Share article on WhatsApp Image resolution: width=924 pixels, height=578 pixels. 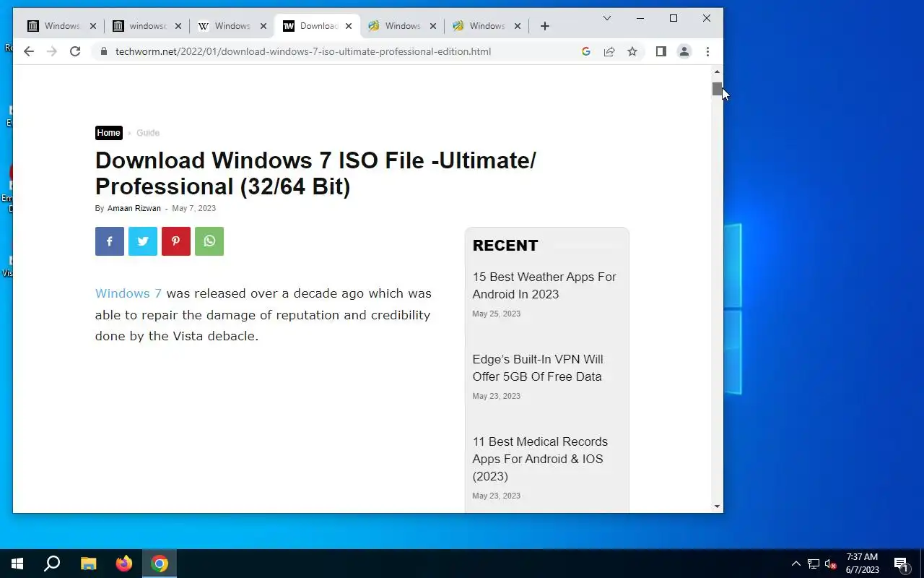pos(209,241)
